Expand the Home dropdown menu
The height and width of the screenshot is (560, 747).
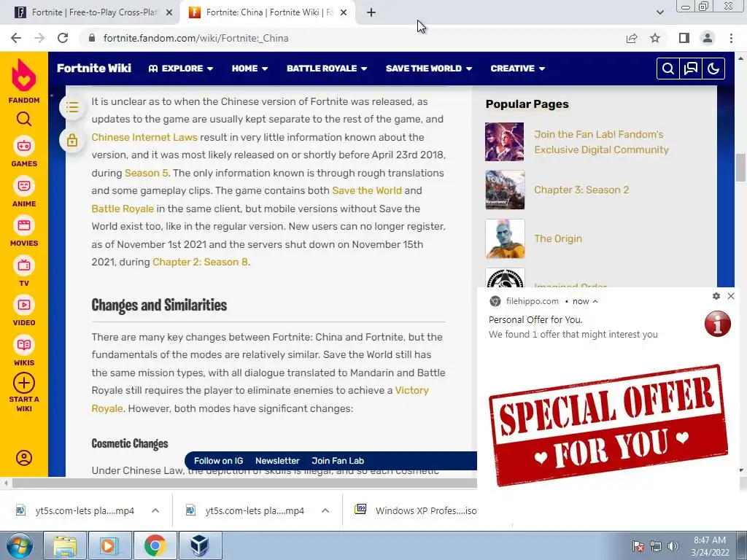click(249, 69)
